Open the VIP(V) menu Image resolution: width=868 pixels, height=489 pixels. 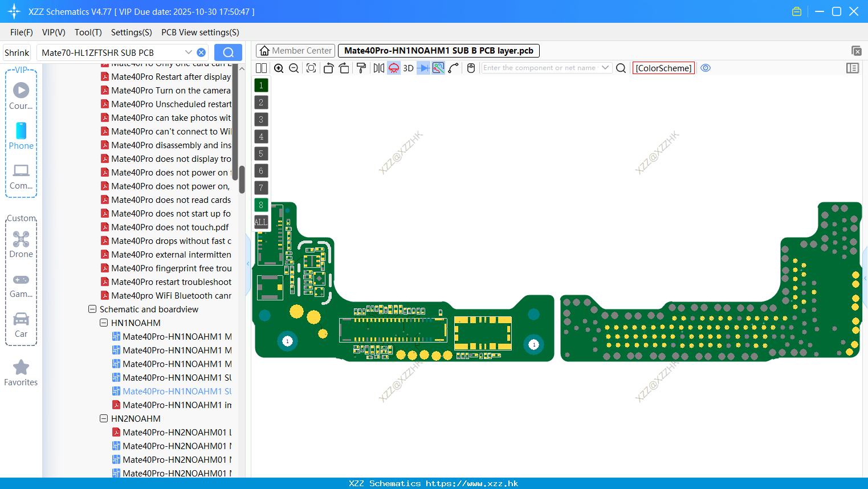click(x=54, y=32)
